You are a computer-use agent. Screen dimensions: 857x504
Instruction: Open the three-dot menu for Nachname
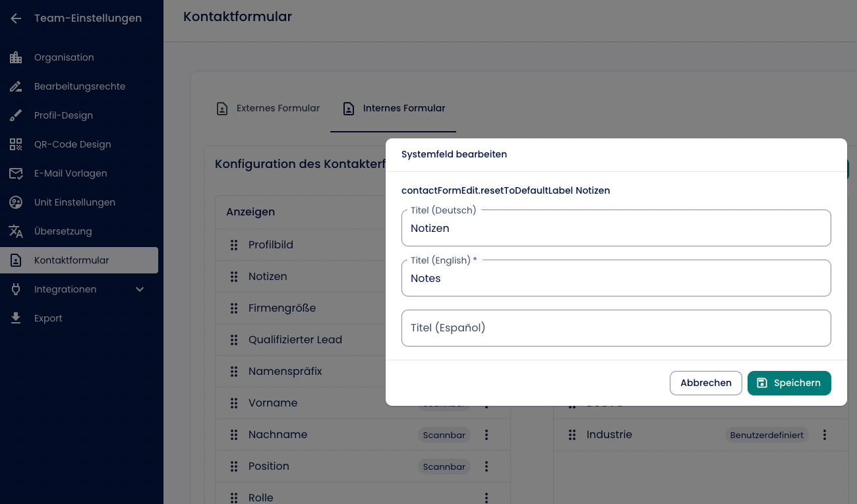pyautogui.click(x=487, y=435)
